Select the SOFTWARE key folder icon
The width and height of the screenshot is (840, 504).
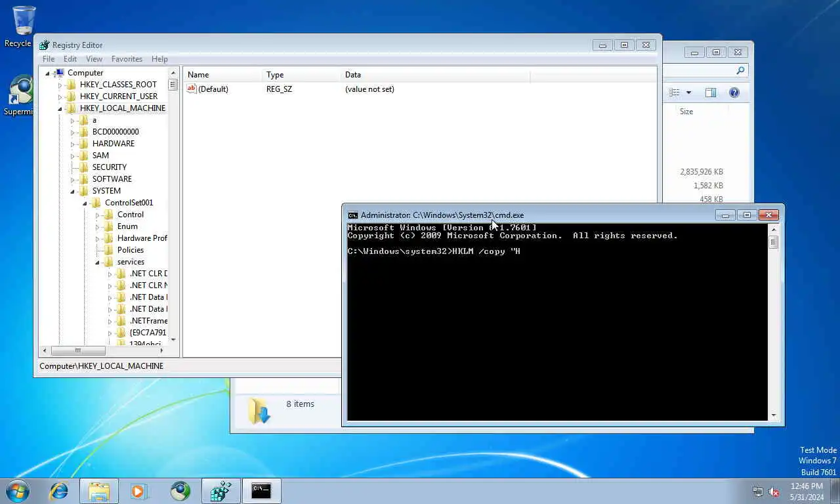[83, 179]
